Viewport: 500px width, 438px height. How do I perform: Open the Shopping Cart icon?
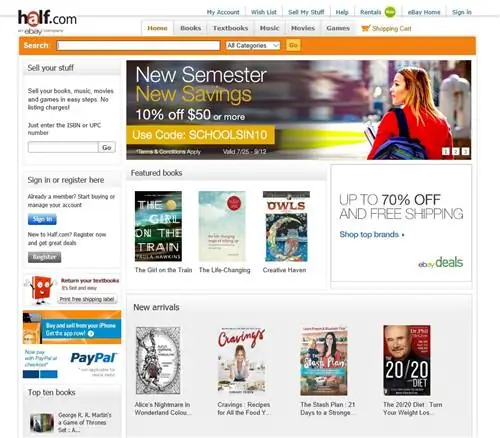(366, 28)
